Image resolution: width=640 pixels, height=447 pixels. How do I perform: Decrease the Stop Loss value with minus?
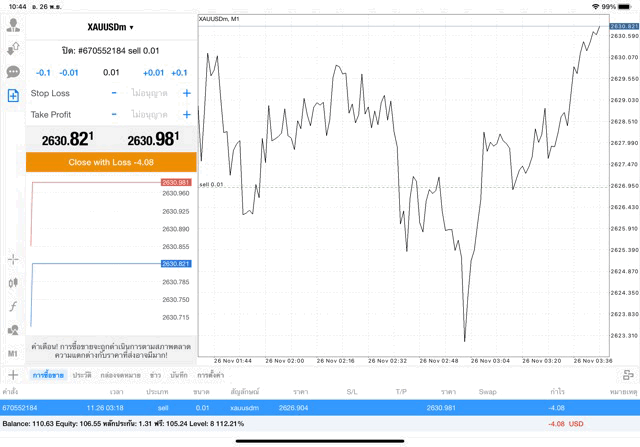(x=114, y=93)
